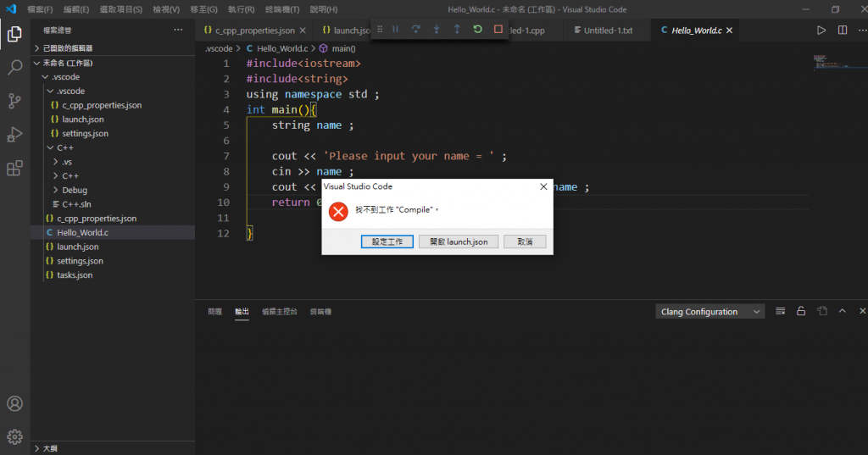Open the Accounts menu icon
The height and width of the screenshot is (455, 868).
tap(15, 403)
